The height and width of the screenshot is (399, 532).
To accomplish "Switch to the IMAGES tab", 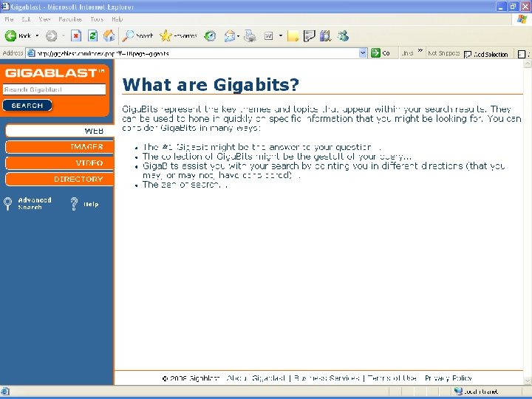I will pos(60,147).
